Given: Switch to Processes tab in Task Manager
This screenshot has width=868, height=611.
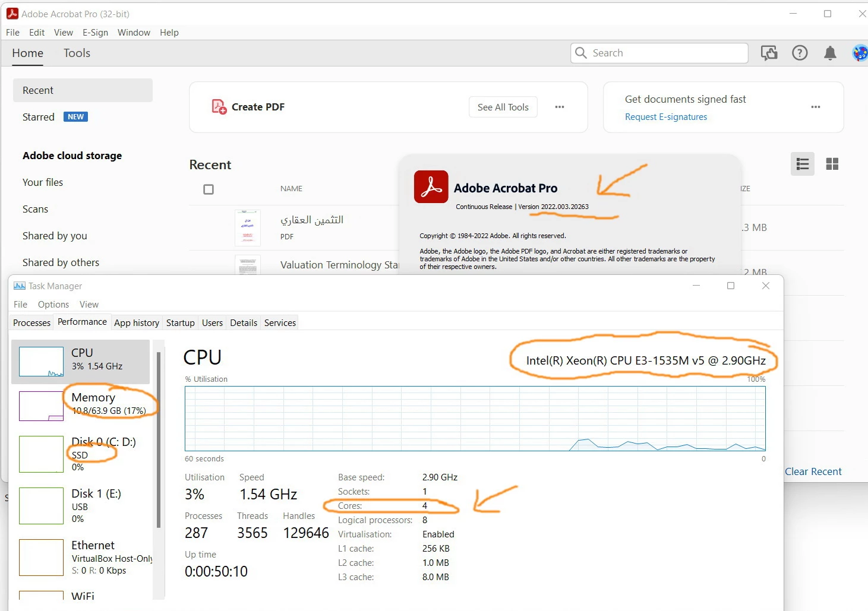Looking at the screenshot, I should click(32, 323).
